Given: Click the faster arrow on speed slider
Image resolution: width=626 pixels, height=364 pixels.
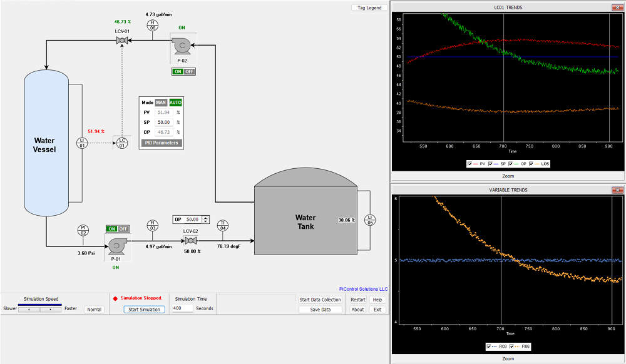Looking at the screenshot, I should tap(51, 310).
